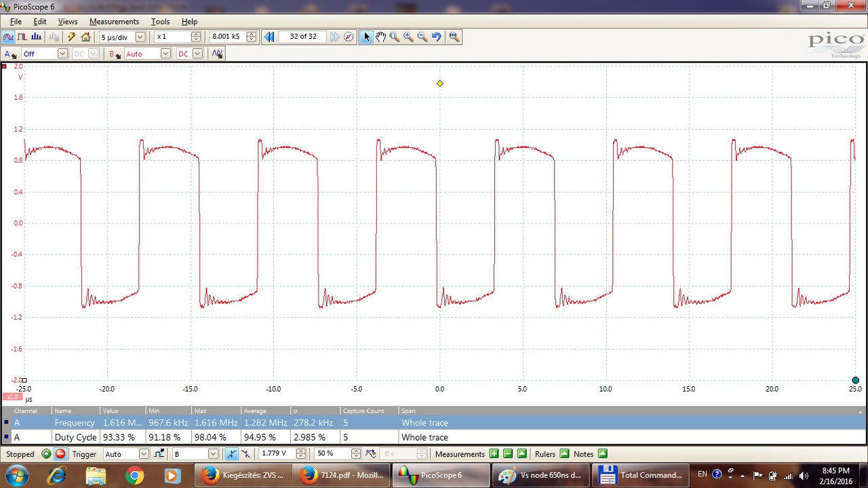
Task: Click the Notes icon
Action: (602, 454)
